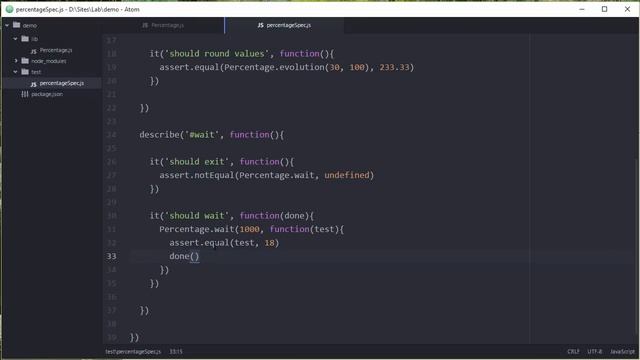This screenshot has width=640, height=360.
Task: Close the Atom window
Action: coord(627,9)
